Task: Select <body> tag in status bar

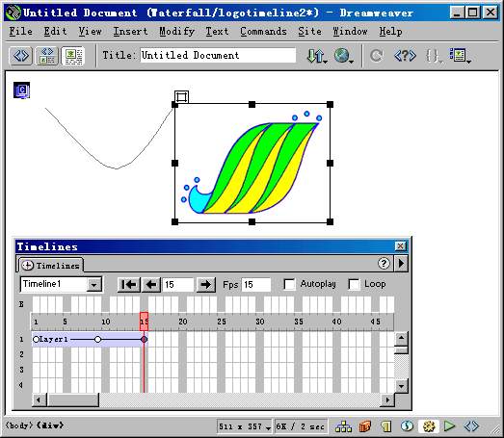Action: click(x=19, y=425)
